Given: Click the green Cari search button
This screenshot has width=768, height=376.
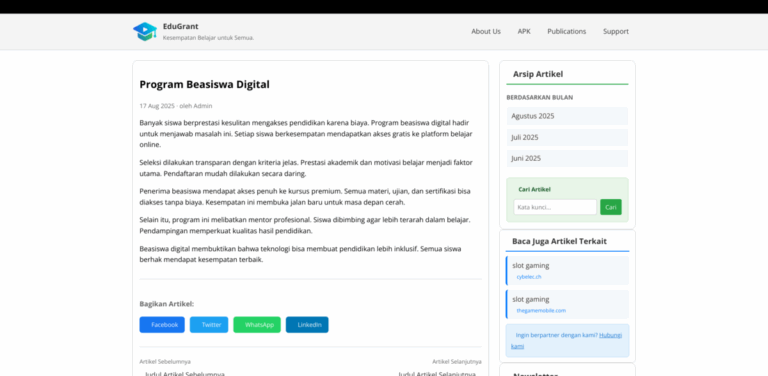Looking at the screenshot, I should (611, 207).
